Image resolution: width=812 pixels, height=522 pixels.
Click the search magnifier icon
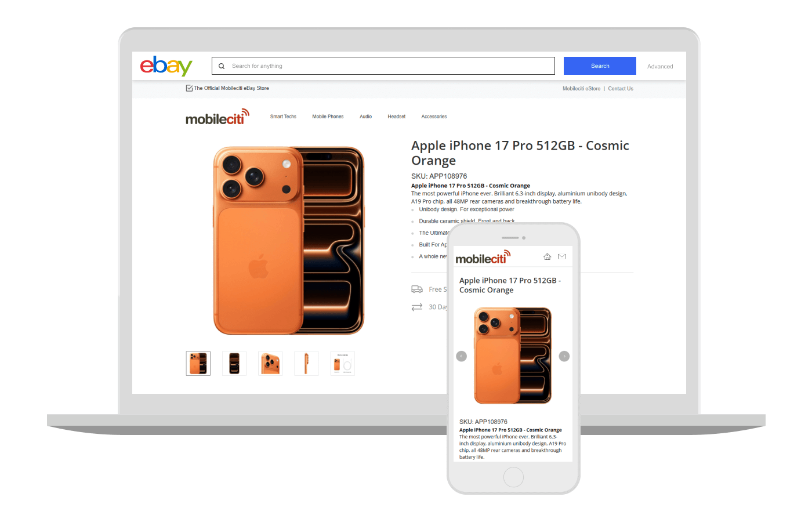point(222,66)
